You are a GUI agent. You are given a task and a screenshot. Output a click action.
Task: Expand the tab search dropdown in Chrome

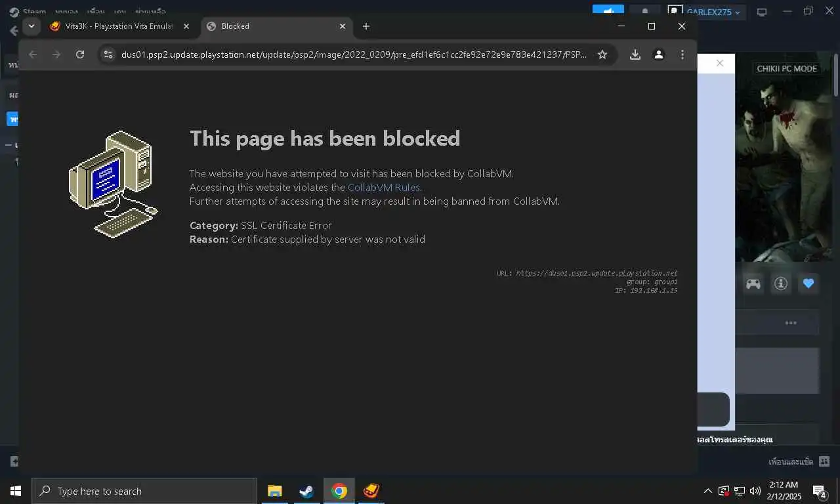click(31, 26)
